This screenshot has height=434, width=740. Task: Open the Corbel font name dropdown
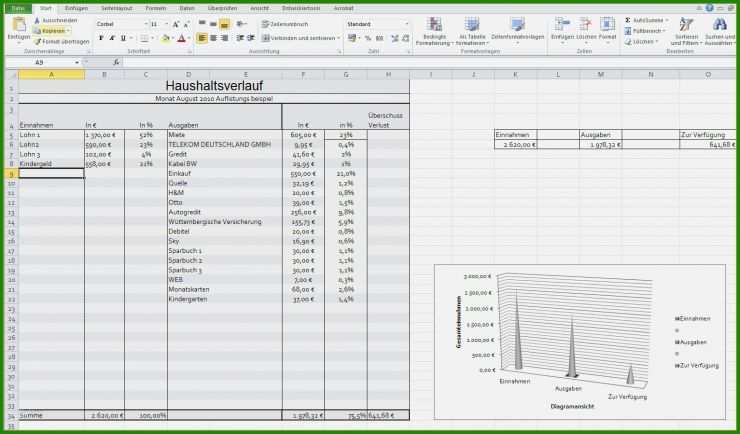click(x=146, y=24)
